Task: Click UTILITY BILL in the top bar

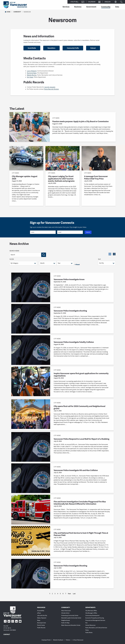Action: point(74,2)
